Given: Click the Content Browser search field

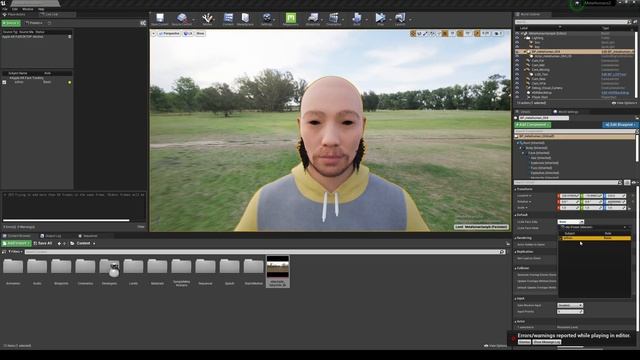Looking at the screenshot, I should [265, 252].
